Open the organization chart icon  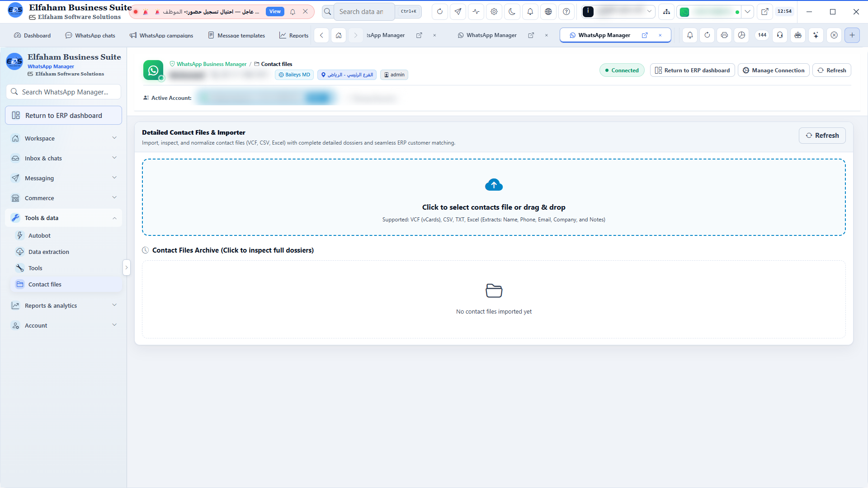(x=666, y=12)
